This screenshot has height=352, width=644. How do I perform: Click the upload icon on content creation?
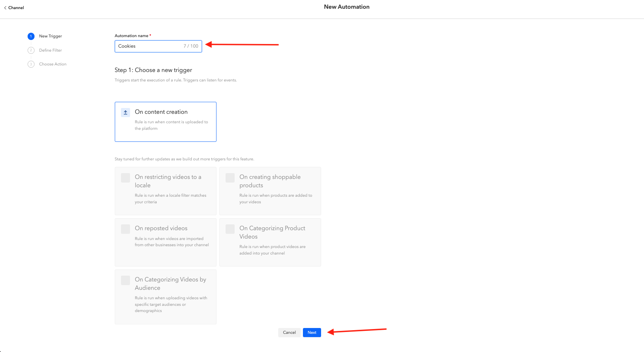(x=125, y=112)
